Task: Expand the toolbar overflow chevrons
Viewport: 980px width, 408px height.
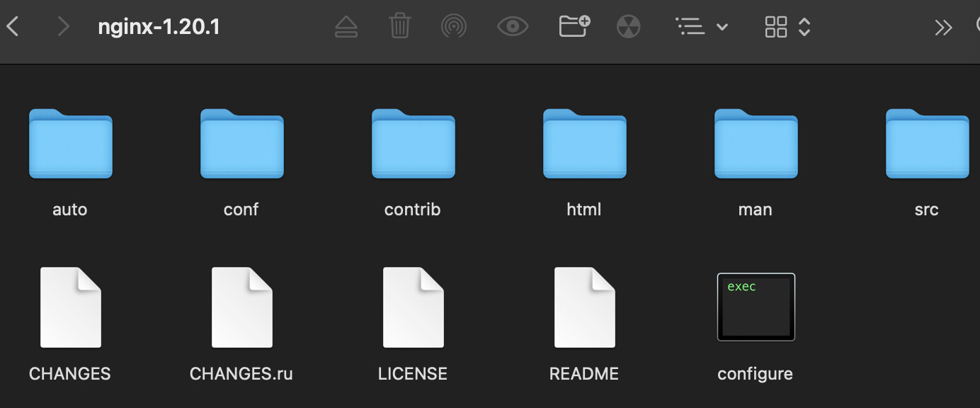Action: coord(943,27)
